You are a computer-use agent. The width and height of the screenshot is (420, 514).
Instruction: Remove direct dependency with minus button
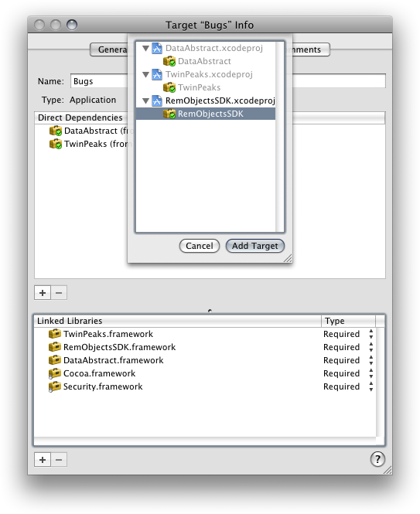click(x=59, y=293)
